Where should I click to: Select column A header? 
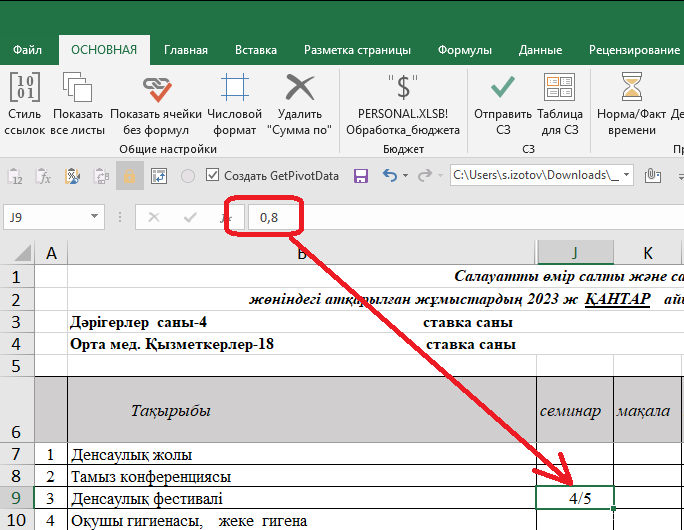coord(51,253)
